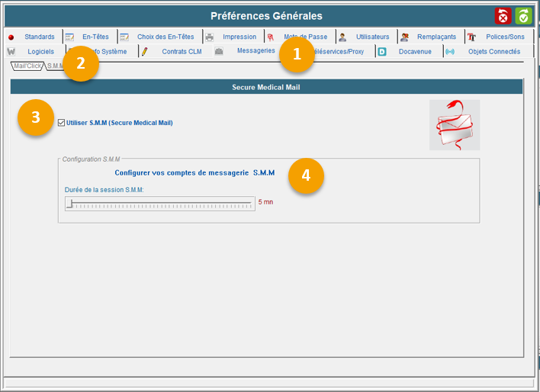Select the Remplaçants tab
The height and width of the screenshot is (392, 540).
coord(436,37)
